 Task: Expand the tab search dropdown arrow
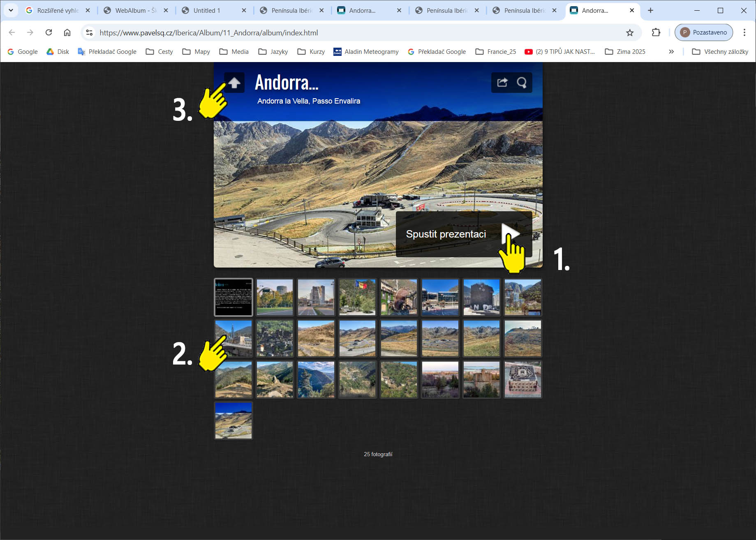(x=11, y=10)
